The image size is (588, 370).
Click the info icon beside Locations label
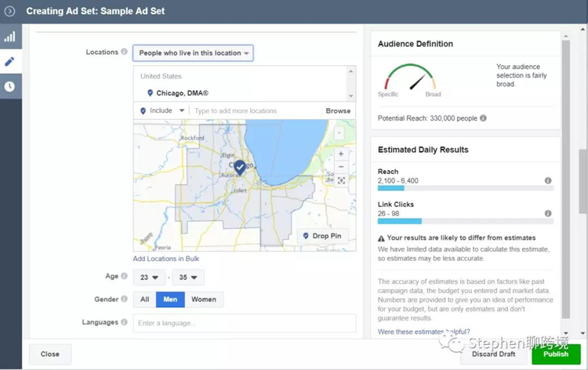[124, 53]
